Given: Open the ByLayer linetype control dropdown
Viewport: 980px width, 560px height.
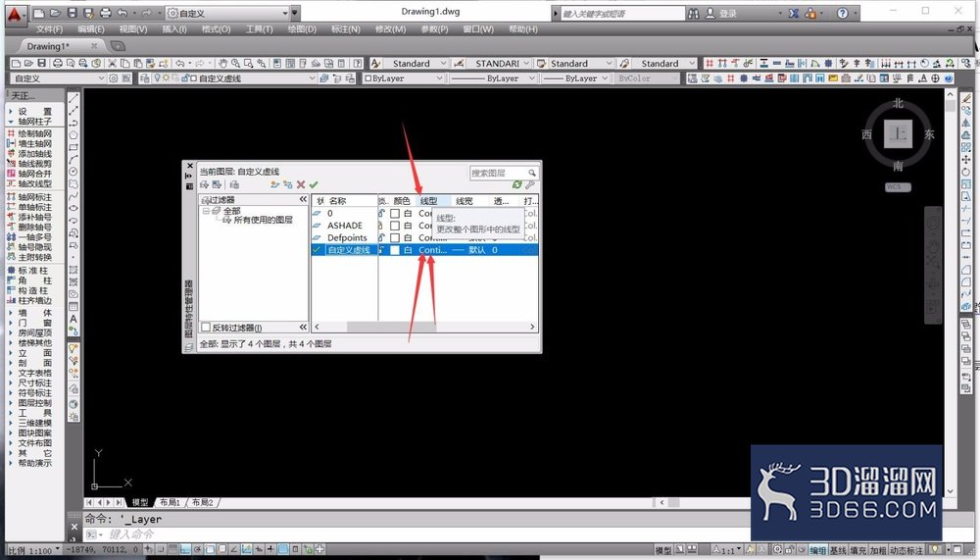Looking at the screenshot, I should coord(493,78).
